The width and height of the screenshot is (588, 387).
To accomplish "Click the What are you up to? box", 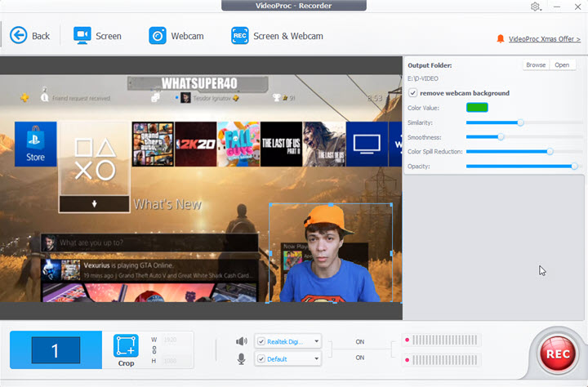I will click(149, 242).
